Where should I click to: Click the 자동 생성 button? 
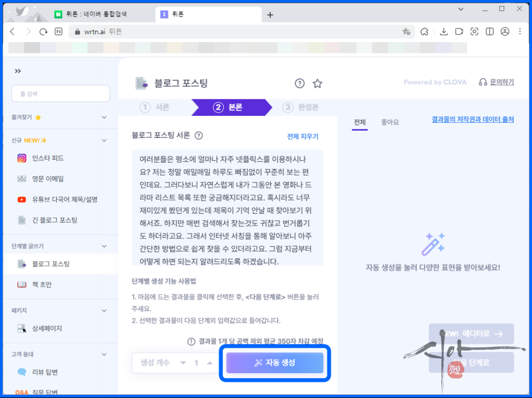point(275,363)
